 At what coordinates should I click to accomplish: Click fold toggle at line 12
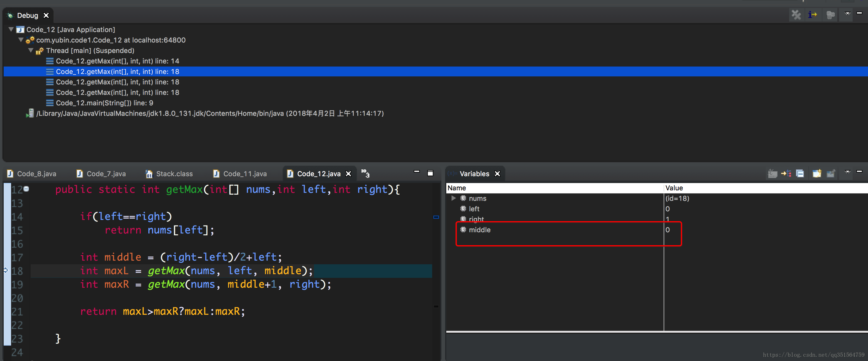point(26,189)
